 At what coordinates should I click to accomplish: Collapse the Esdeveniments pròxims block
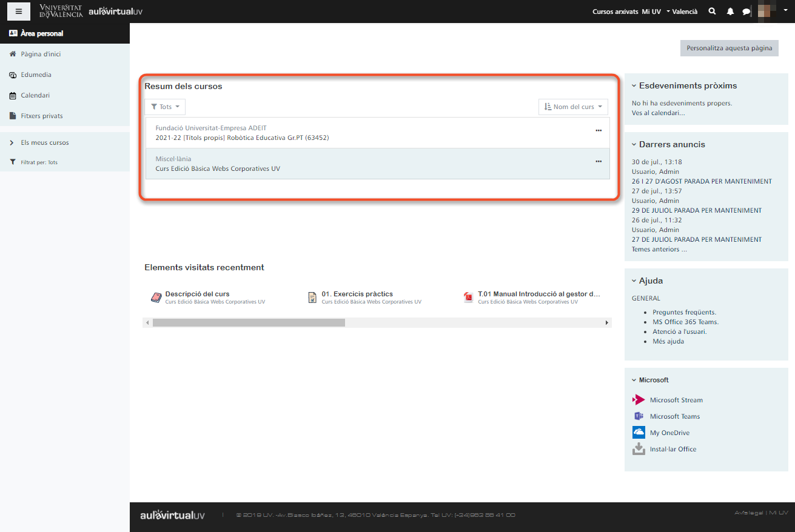(634, 86)
